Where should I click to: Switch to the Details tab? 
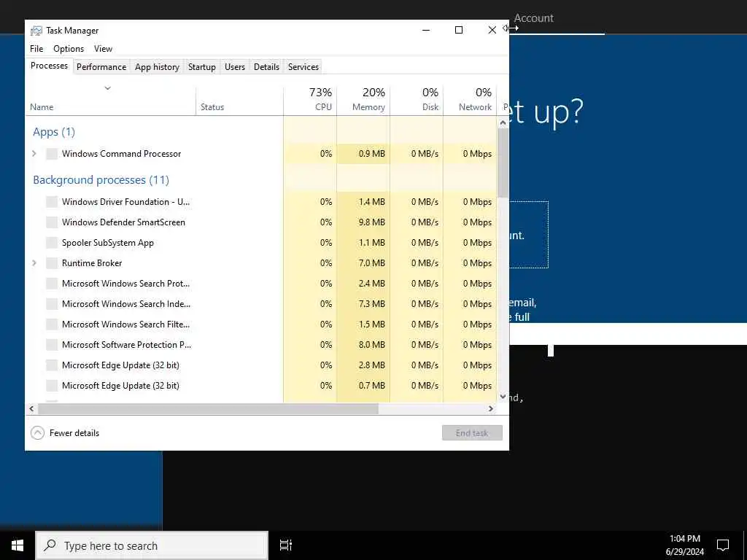(x=266, y=67)
